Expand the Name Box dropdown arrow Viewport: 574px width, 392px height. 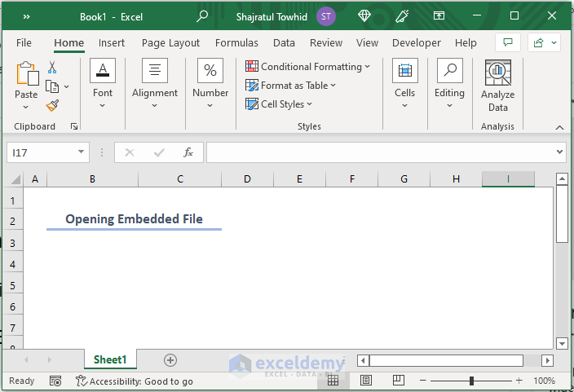(x=81, y=152)
